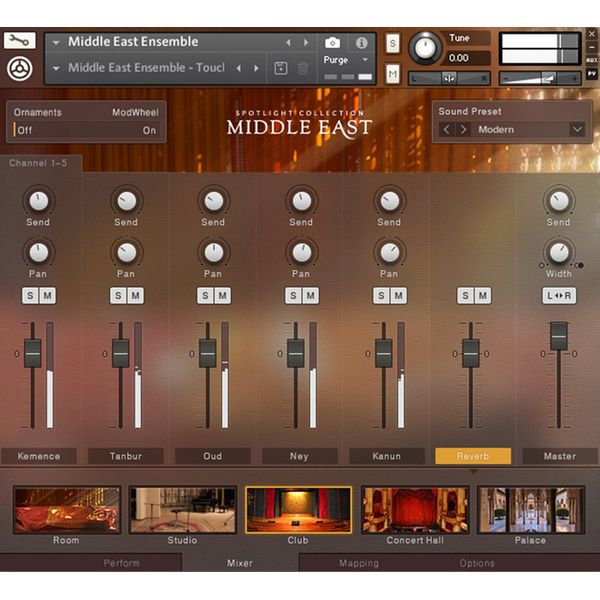Mute the Kemence channel
600x600 pixels.
click(x=47, y=296)
